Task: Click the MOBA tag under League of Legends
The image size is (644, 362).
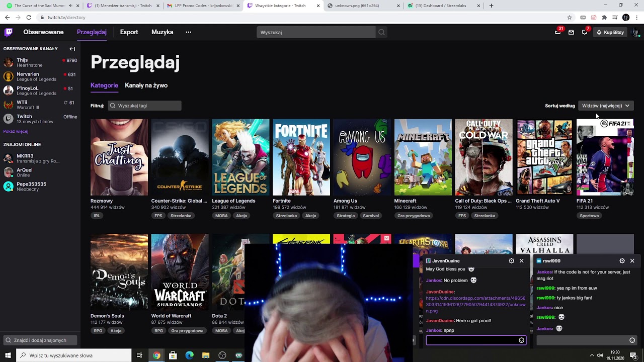Action: point(221,216)
